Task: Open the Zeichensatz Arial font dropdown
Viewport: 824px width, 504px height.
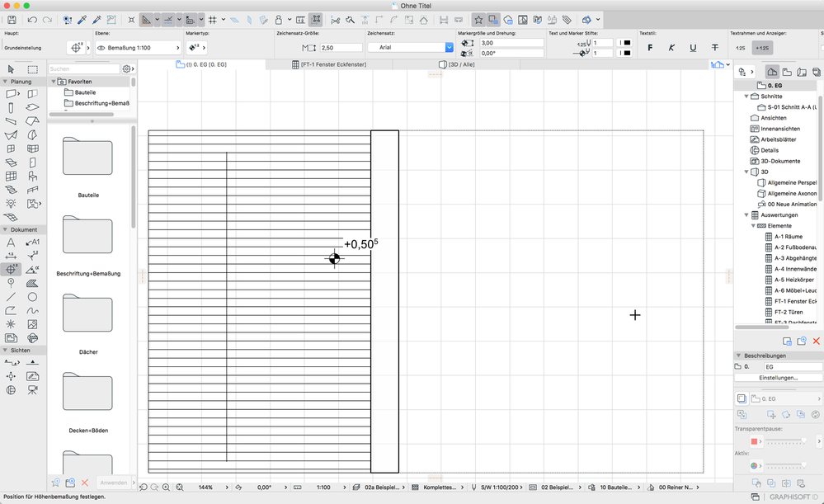Action: 410,47
